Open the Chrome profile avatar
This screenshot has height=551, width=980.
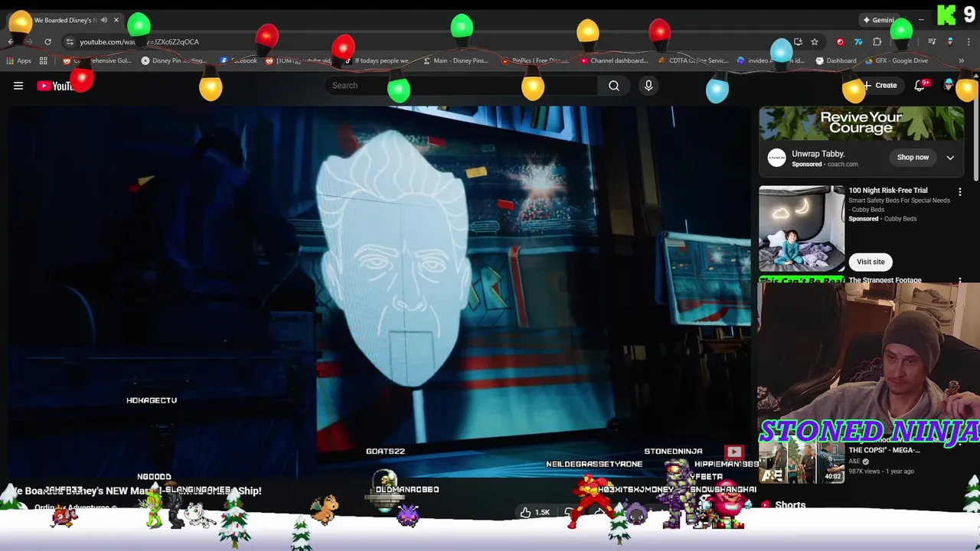(x=950, y=42)
